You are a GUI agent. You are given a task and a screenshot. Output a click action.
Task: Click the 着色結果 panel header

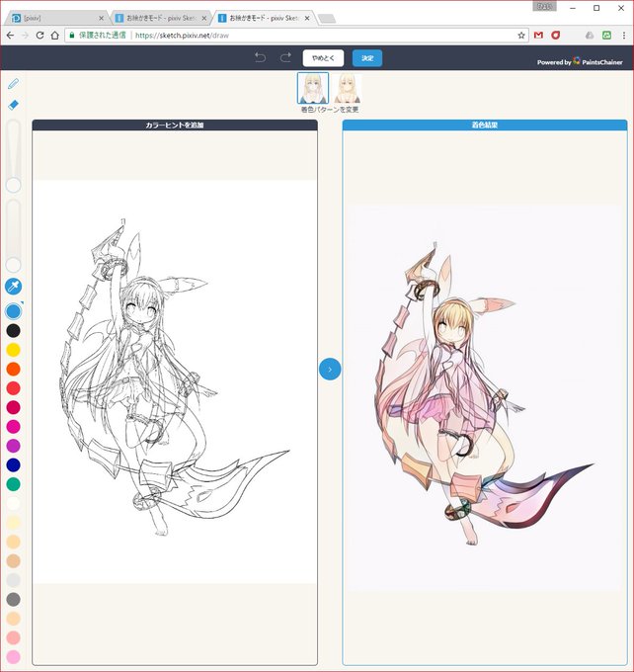tap(485, 126)
